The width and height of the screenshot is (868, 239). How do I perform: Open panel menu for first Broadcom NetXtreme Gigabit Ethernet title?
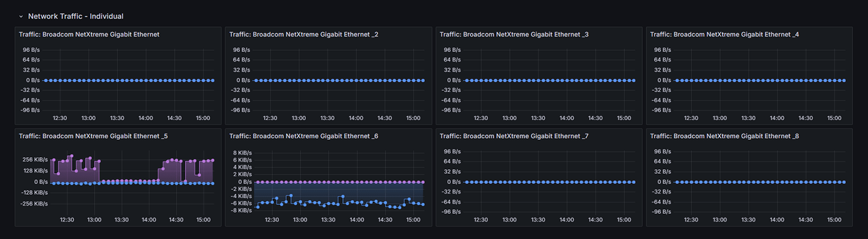coord(89,35)
